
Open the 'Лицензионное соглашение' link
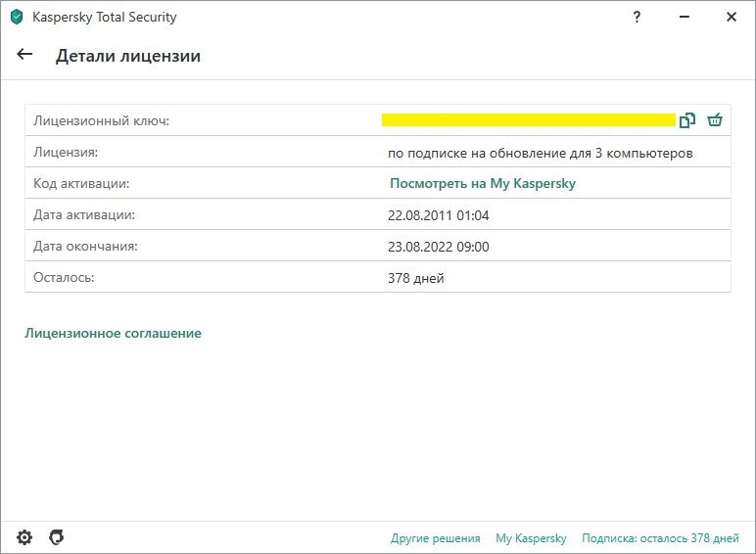(113, 334)
